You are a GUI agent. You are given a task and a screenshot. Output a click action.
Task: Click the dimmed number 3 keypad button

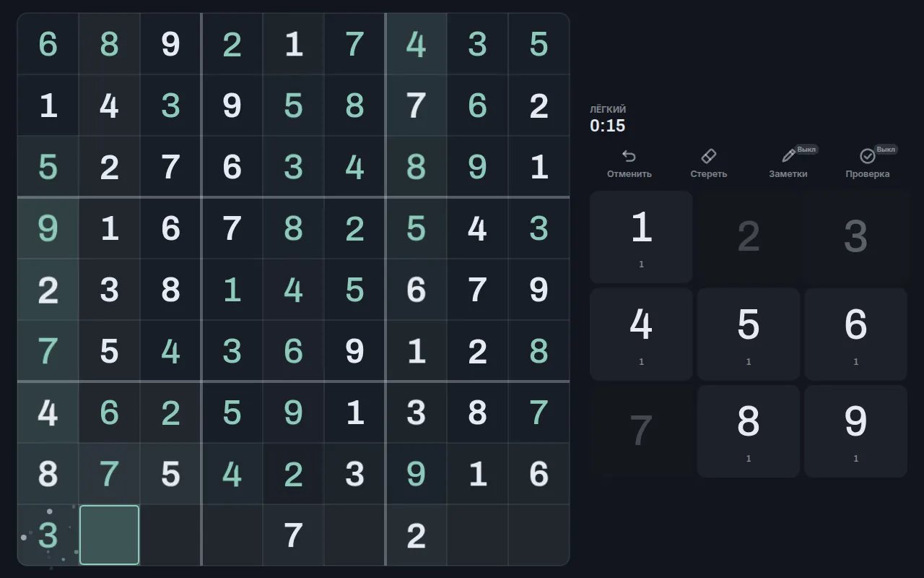click(855, 237)
